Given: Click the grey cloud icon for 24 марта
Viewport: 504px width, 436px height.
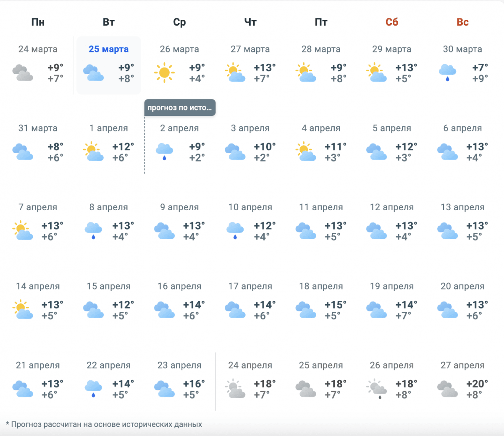Looking at the screenshot, I should coord(23,73).
